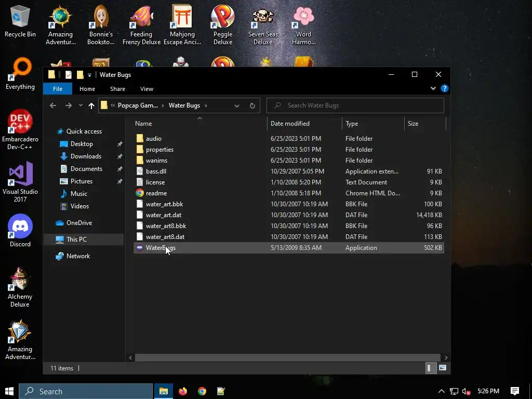
Task: Sort files by Size column header
Action: [425, 124]
